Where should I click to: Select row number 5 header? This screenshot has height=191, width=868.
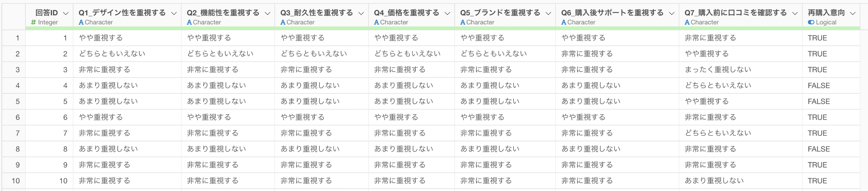(x=18, y=101)
